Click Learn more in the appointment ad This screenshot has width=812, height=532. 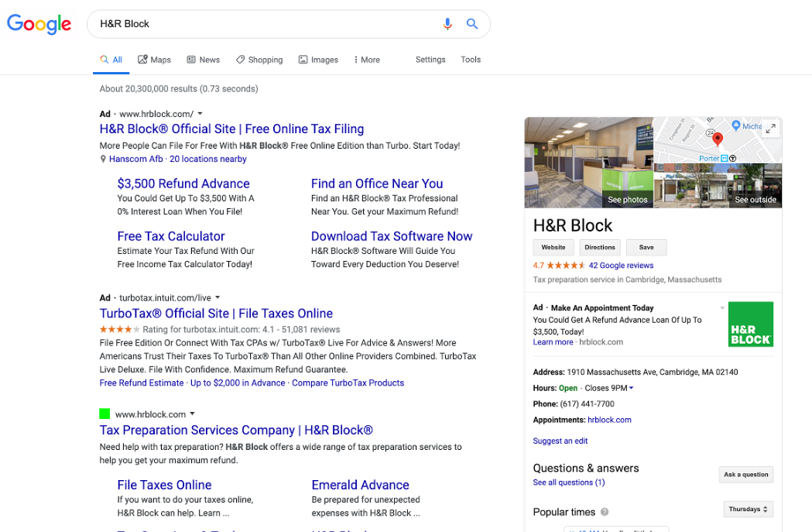coord(553,342)
